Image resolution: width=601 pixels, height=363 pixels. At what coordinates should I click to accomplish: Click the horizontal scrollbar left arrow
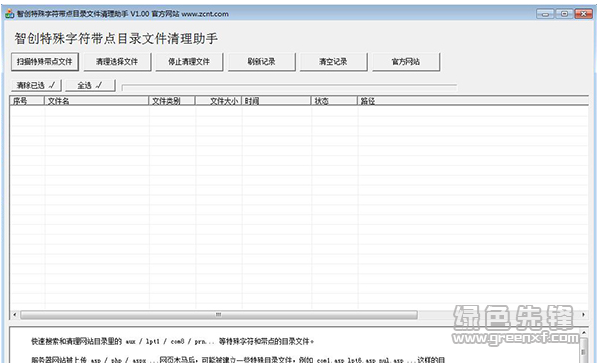(x=15, y=315)
